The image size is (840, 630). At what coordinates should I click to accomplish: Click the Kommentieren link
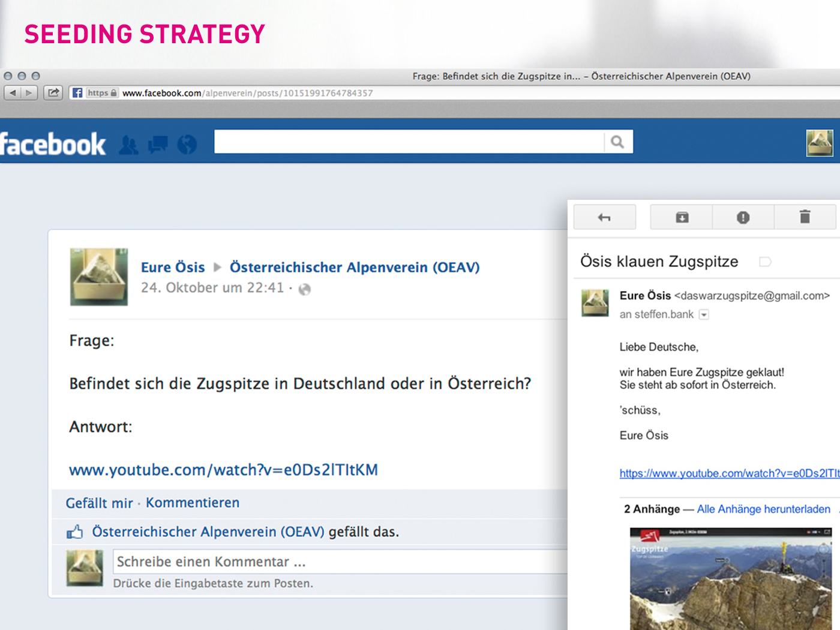pyautogui.click(x=193, y=503)
